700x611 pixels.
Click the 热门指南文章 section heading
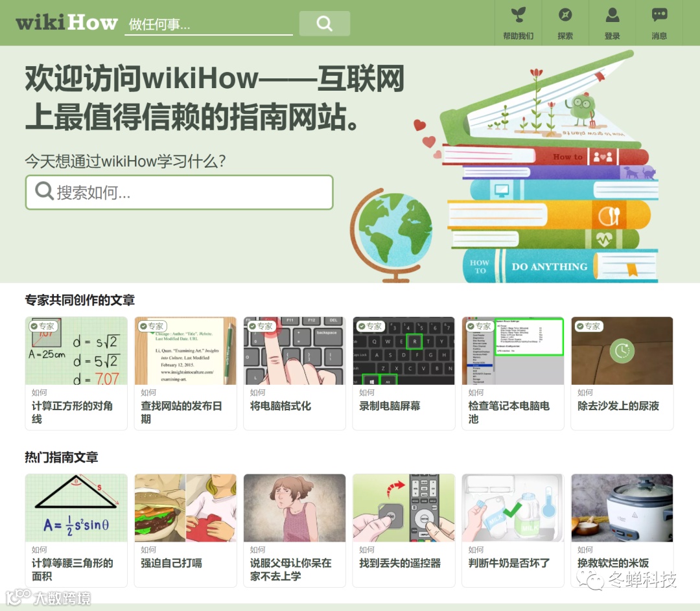(x=62, y=457)
